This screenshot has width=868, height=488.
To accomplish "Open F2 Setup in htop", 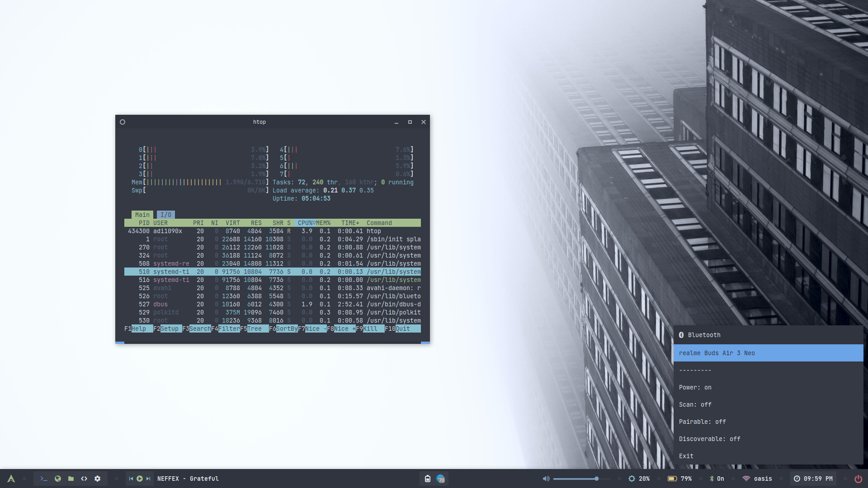I will [170, 328].
